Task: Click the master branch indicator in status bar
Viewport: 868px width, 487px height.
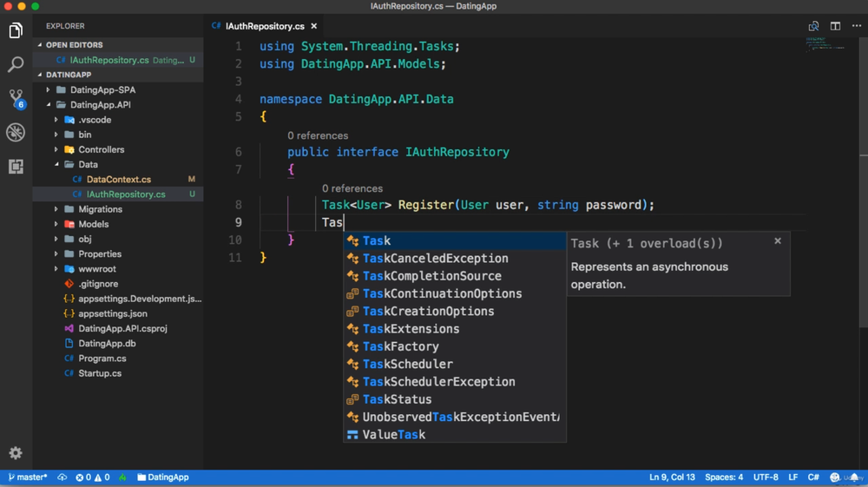Action: pyautogui.click(x=27, y=477)
